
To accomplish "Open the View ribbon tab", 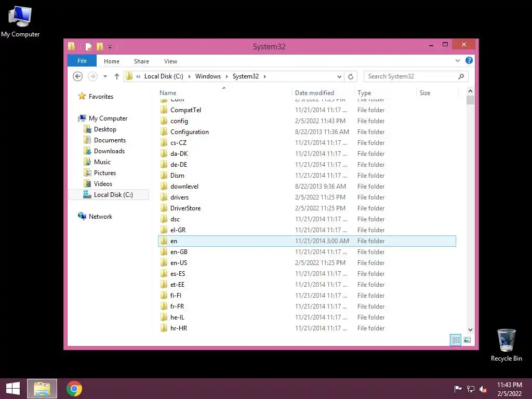I will click(x=170, y=61).
